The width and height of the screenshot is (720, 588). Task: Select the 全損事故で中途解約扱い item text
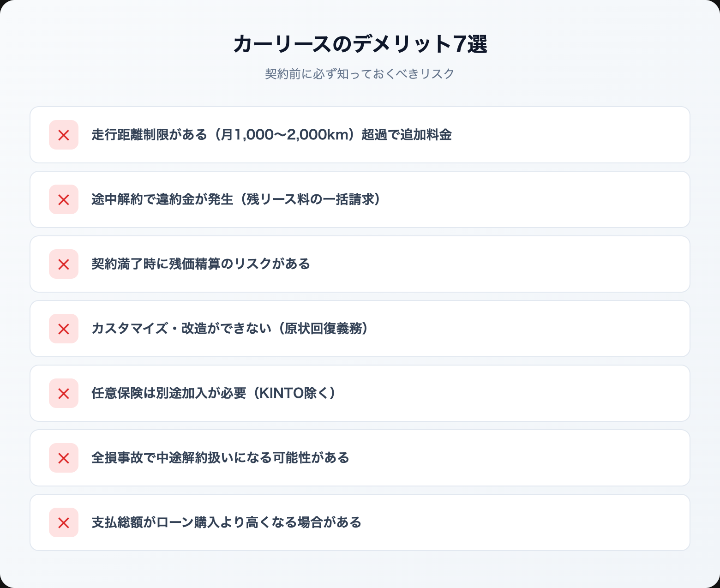point(220,458)
